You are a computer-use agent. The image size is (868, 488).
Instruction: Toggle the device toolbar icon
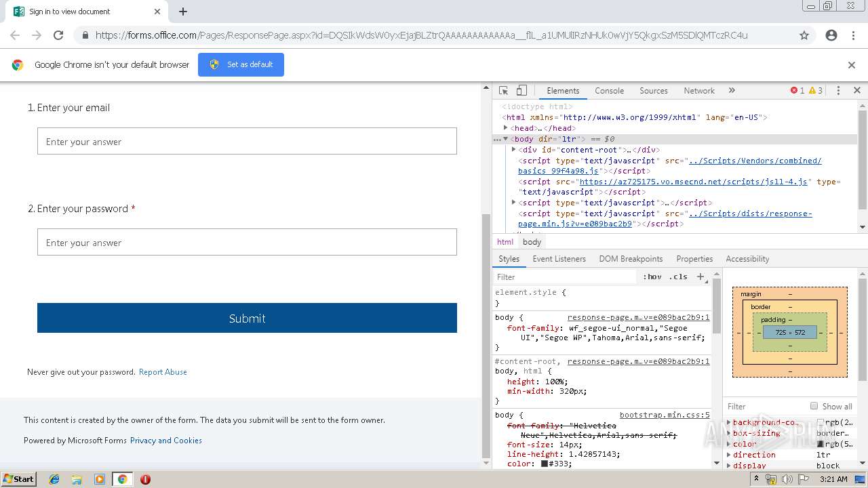click(x=521, y=90)
